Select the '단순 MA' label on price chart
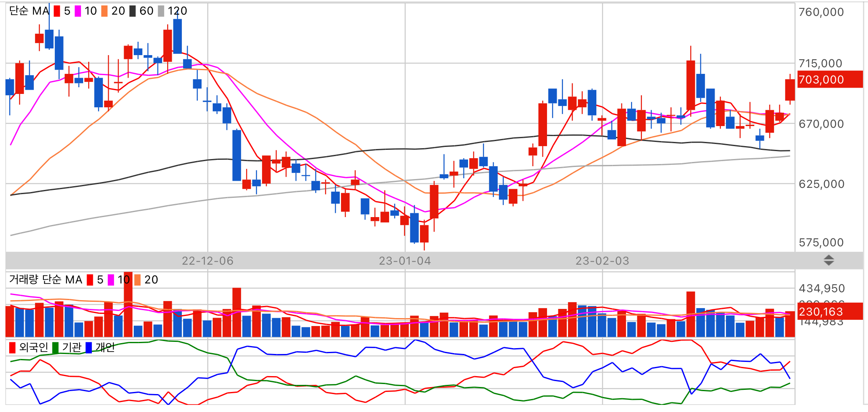This screenshot has width=868, height=412. click(29, 11)
